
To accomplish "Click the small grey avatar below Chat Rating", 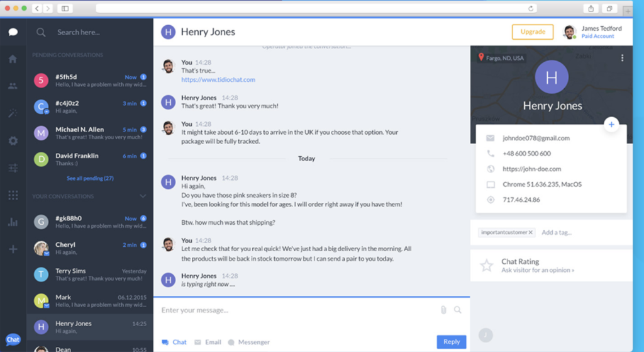I will (x=486, y=335).
